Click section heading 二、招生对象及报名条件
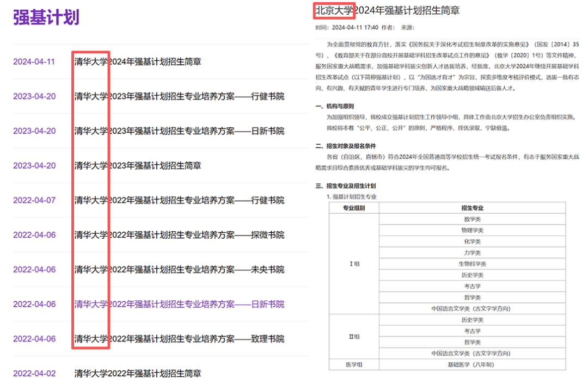 [345, 146]
